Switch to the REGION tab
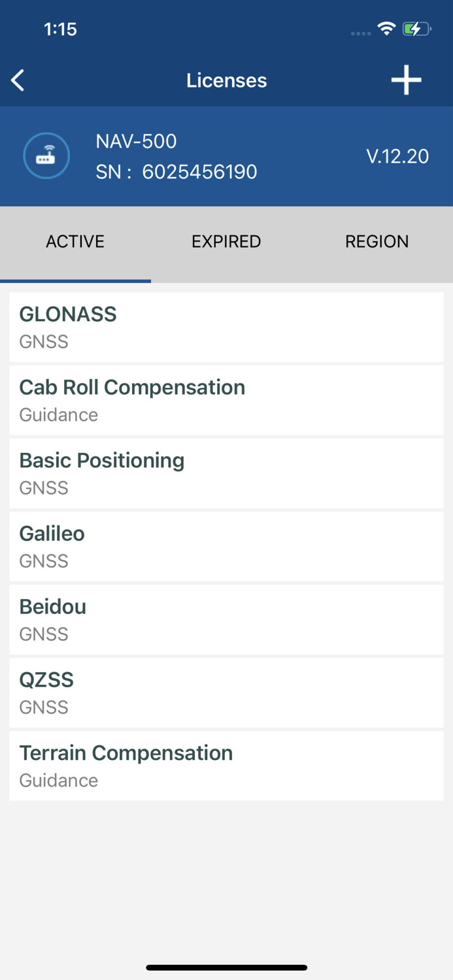The width and height of the screenshot is (453, 980). tap(377, 241)
